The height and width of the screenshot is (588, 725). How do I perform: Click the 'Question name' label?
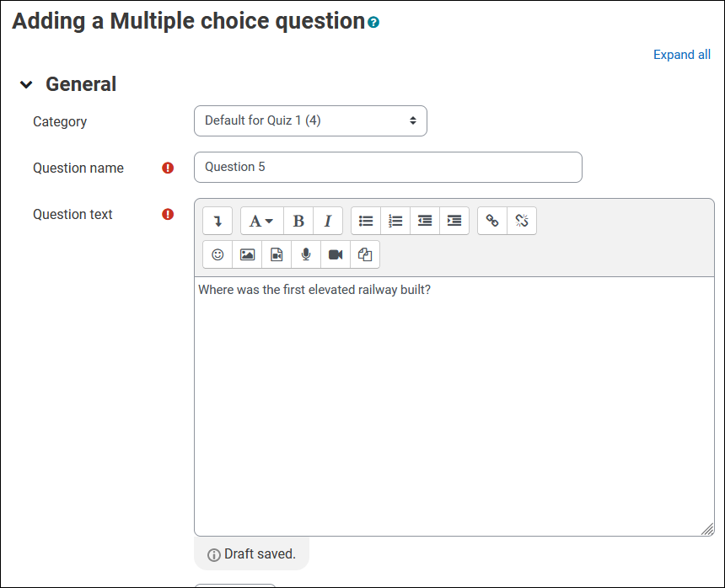[78, 168]
